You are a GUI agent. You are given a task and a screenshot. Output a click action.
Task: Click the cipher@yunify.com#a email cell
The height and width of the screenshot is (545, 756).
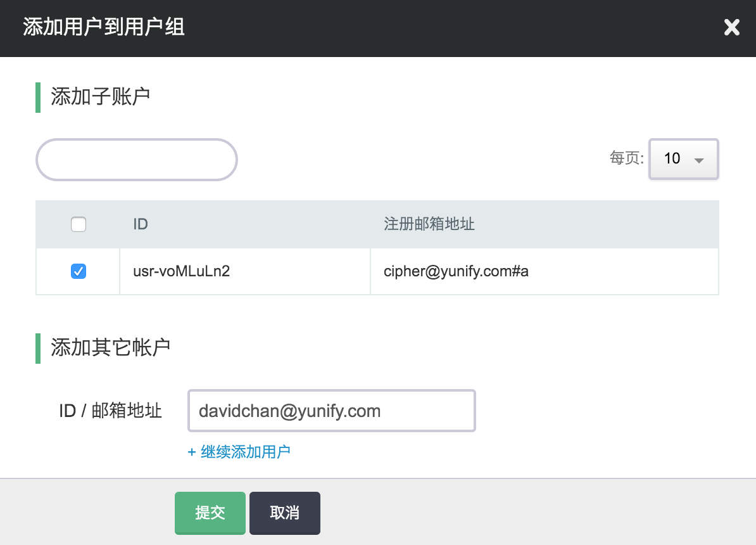456,272
